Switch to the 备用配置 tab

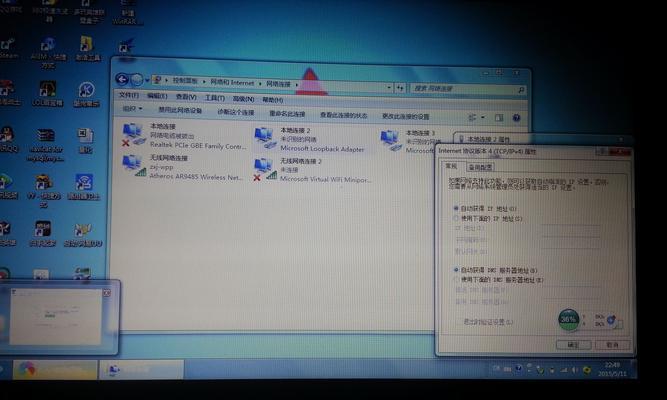[480, 167]
